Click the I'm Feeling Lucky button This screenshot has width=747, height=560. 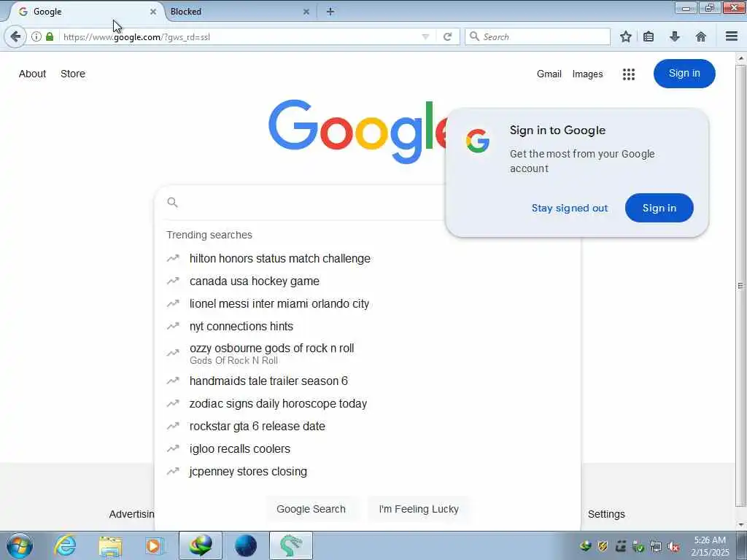pyautogui.click(x=419, y=509)
